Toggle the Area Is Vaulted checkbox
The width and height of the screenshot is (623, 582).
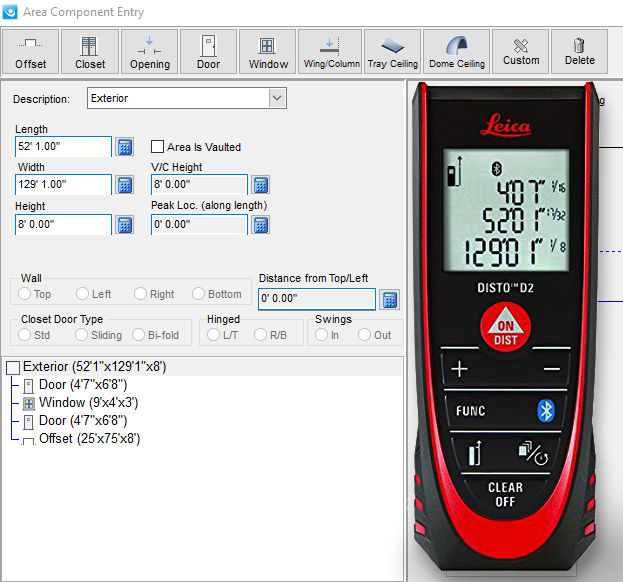coord(157,147)
